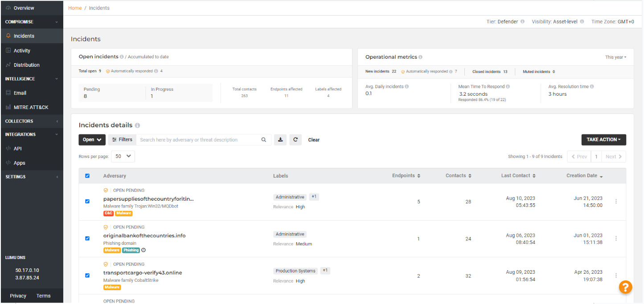Uncheck the papersuppliesofthecountry incident checkbox

pos(87,201)
